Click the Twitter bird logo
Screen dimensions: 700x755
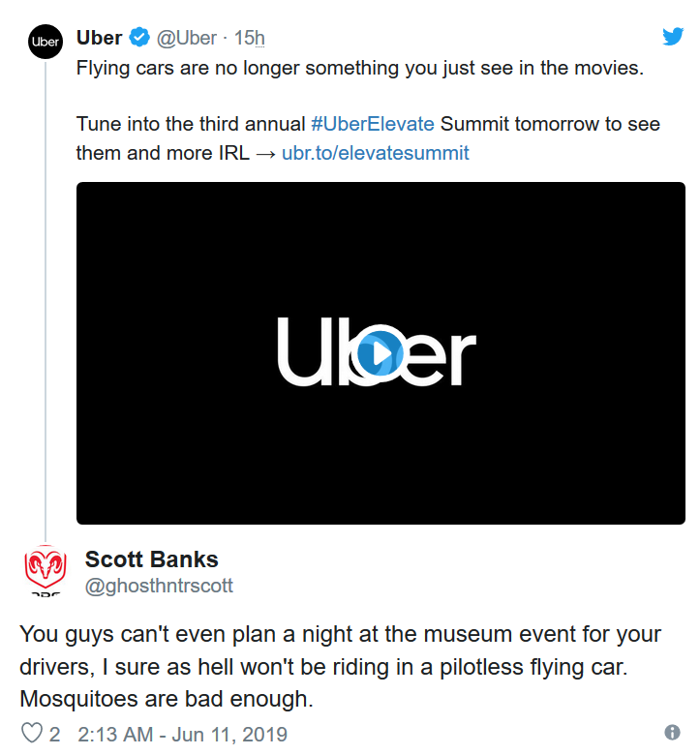673,37
